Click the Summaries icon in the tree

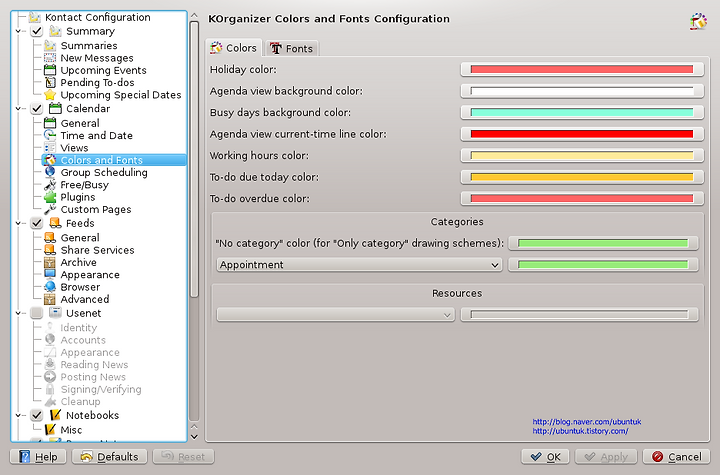pos(50,45)
